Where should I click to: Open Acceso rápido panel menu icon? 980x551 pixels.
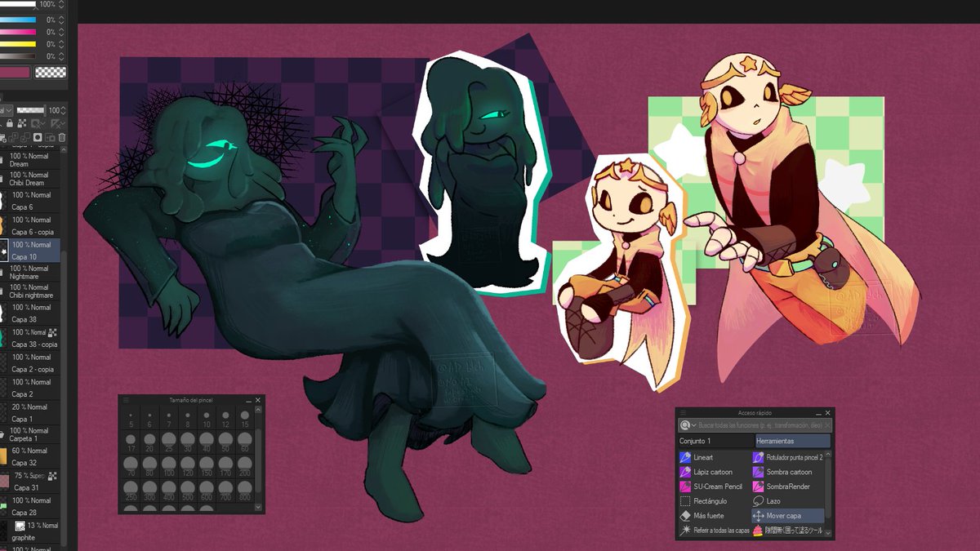tap(683, 413)
